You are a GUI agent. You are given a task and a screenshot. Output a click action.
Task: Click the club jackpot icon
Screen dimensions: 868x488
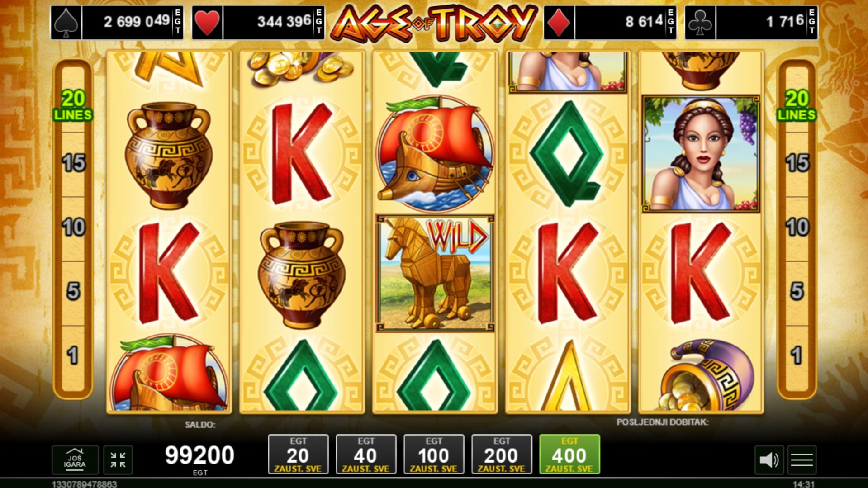700,22
